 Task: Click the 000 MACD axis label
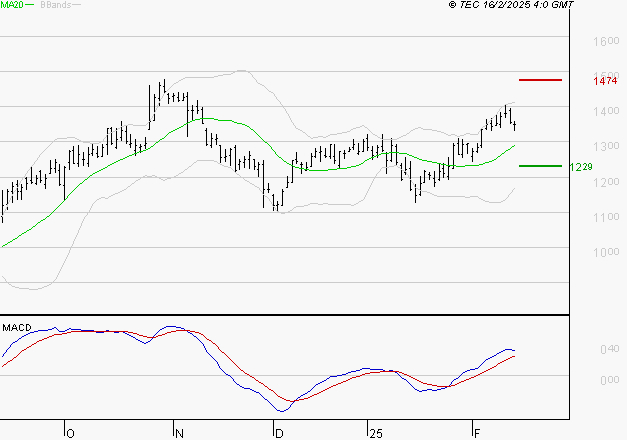tap(610, 380)
